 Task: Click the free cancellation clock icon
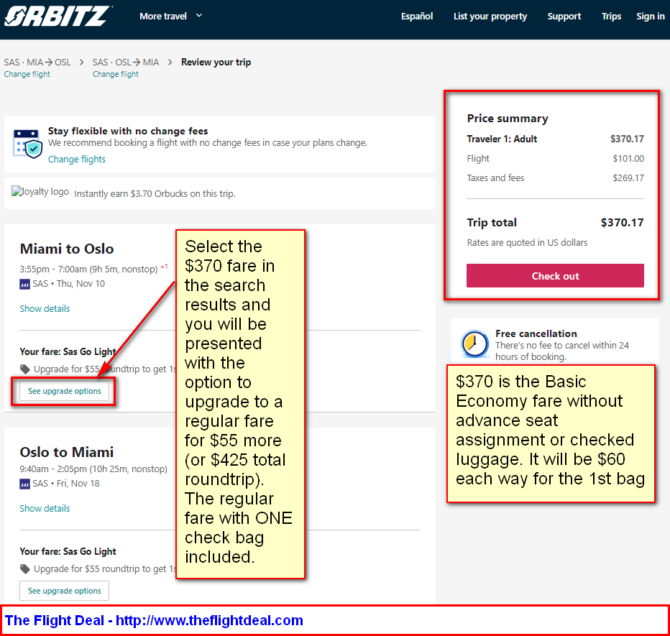tap(475, 344)
